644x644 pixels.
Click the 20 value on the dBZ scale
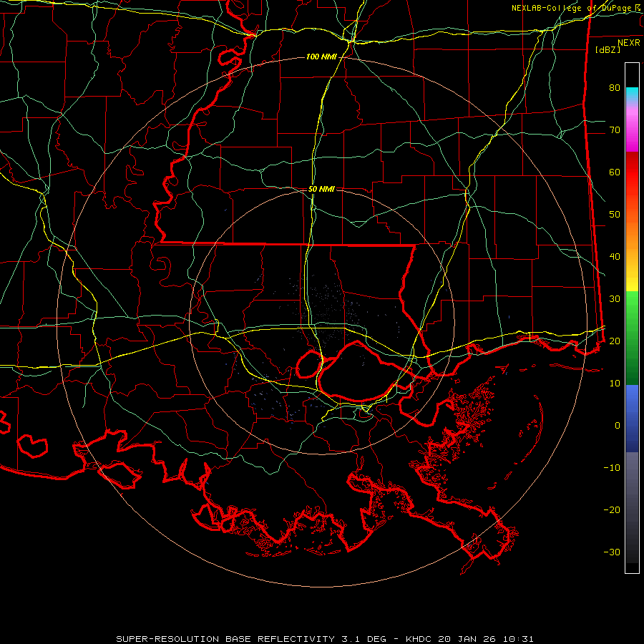pos(615,341)
